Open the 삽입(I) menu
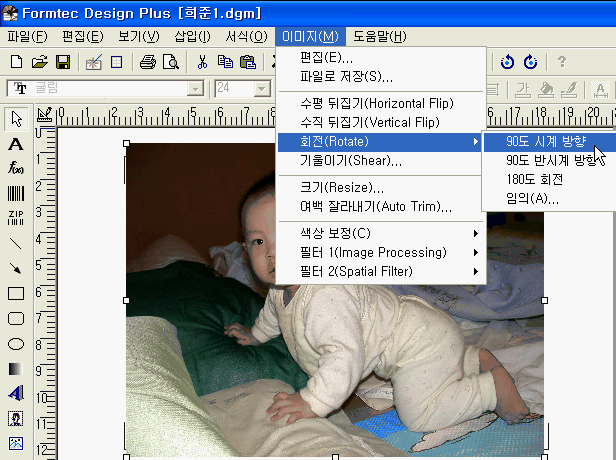The width and height of the screenshot is (616, 460). click(192, 37)
